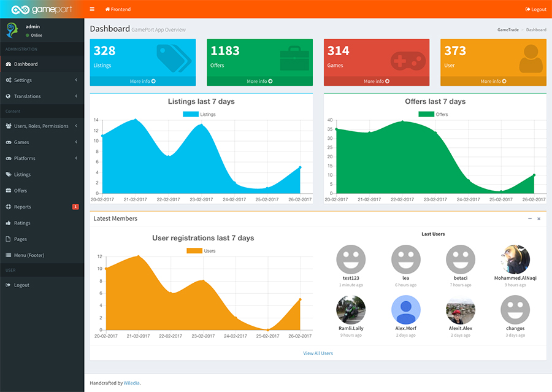552x392 pixels.
Task: Click the Logout icon in top bar
Action: click(x=527, y=10)
